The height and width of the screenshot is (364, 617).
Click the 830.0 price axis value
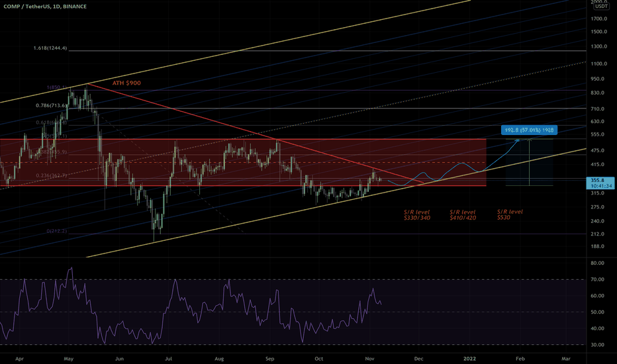598,93
